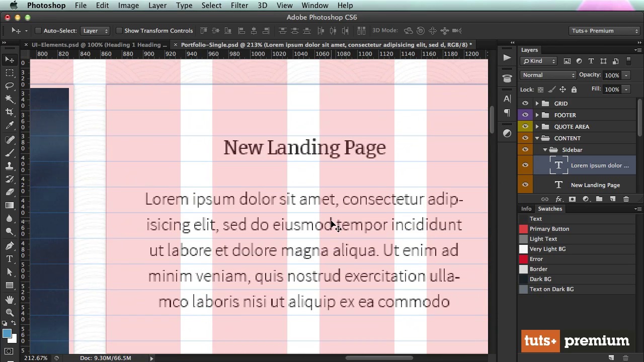
Task: Hide the CONTENT group
Action: click(525, 138)
